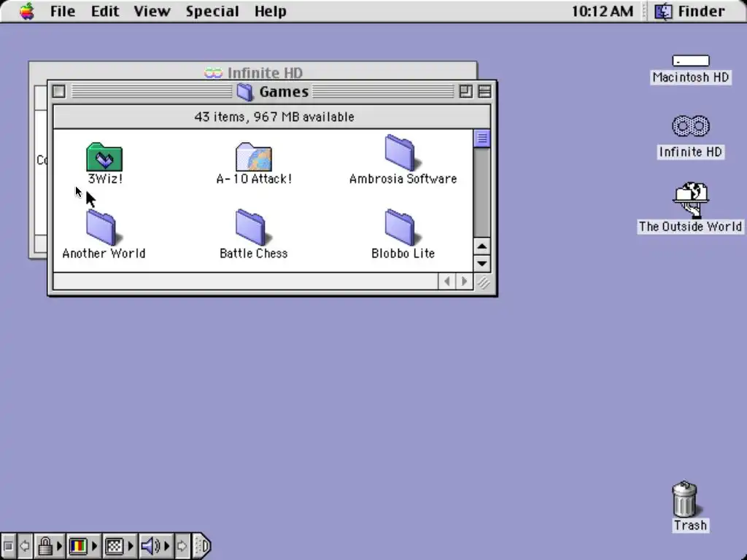747x560 pixels.
Task: Click the Macintosh HD name label
Action: tap(690, 77)
